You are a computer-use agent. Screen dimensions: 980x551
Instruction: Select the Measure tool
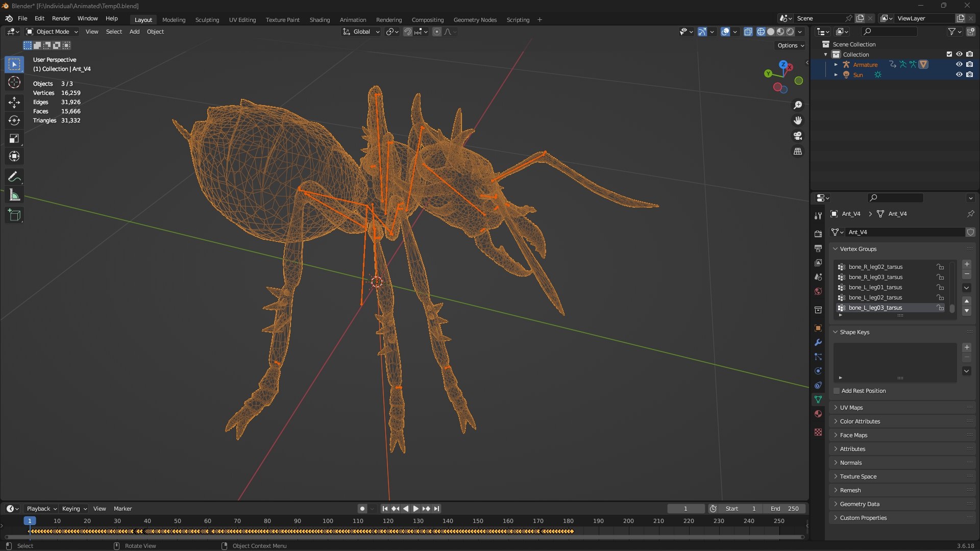14,195
